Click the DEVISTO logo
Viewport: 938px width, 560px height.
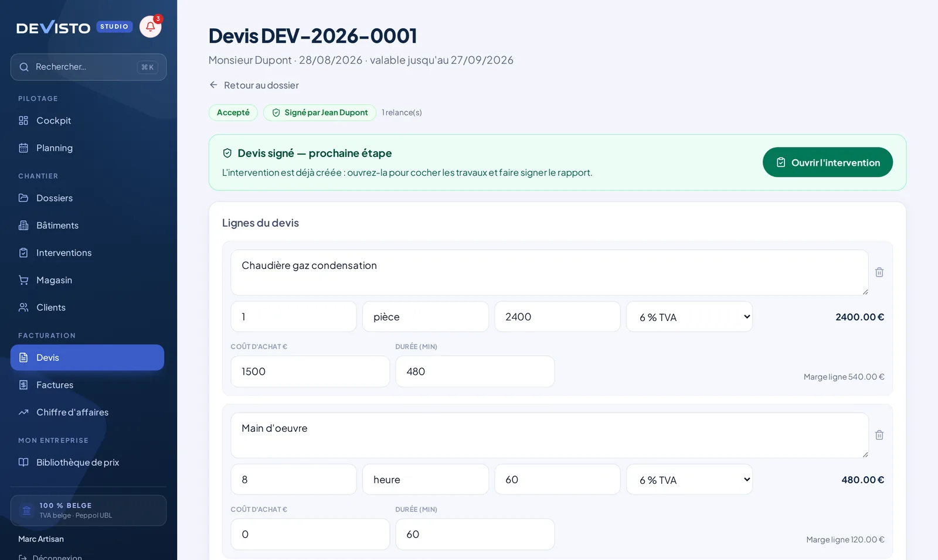[x=53, y=28]
